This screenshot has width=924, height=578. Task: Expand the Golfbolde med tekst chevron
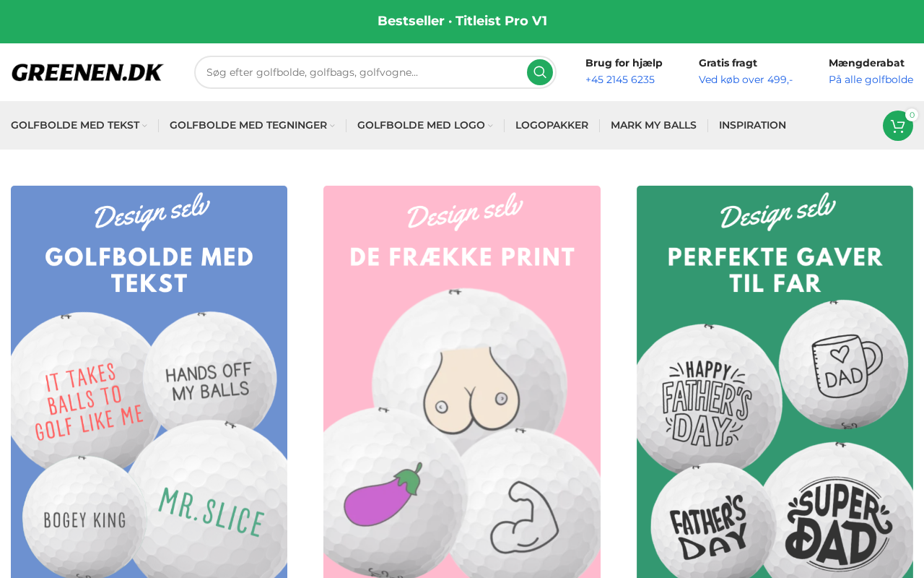(144, 126)
